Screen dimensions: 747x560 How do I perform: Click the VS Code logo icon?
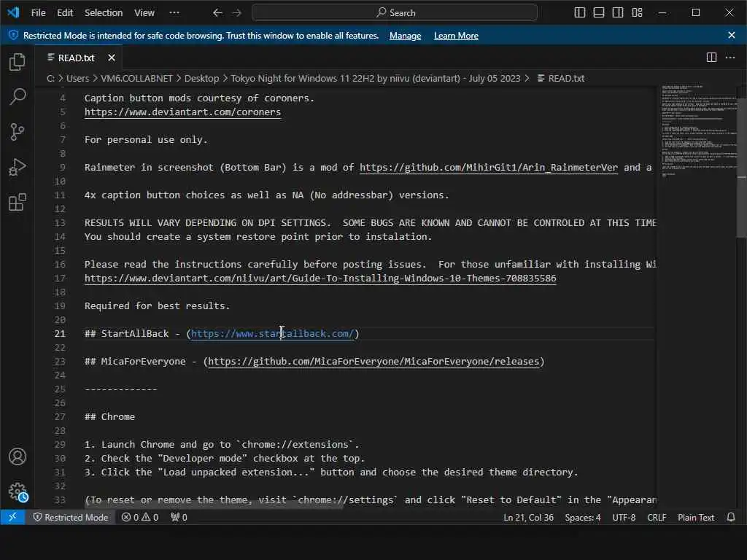tap(13, 12)
